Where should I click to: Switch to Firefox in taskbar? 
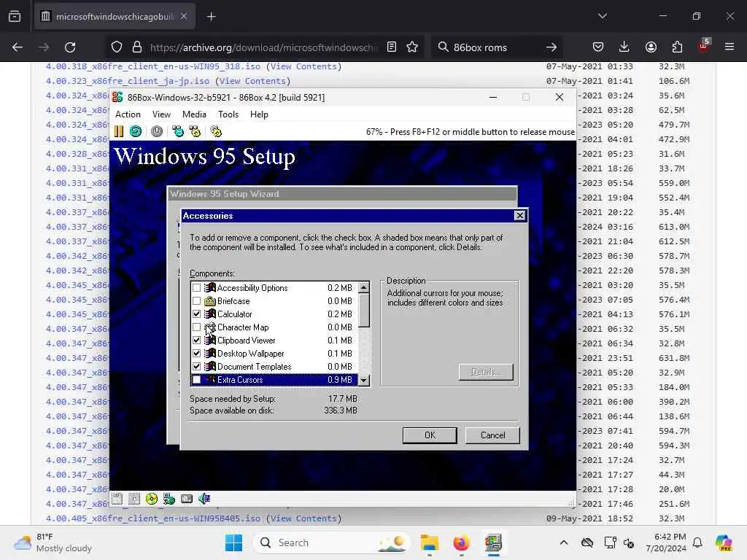pyautogui.click(x=461, y=542)
